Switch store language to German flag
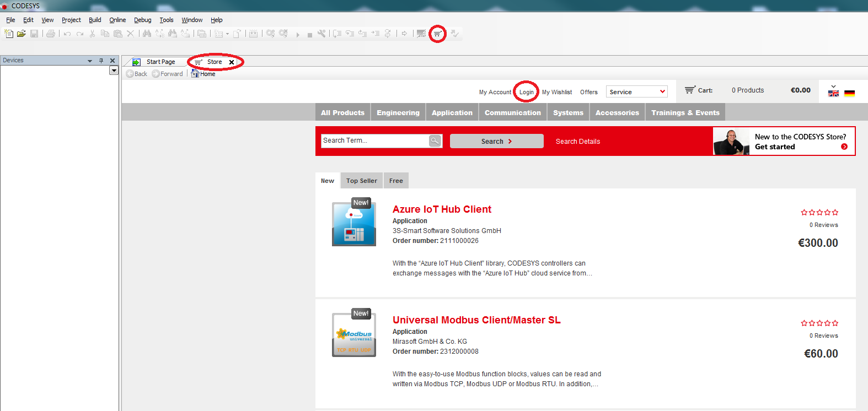The image size is (868, 411). click(849, 93)
